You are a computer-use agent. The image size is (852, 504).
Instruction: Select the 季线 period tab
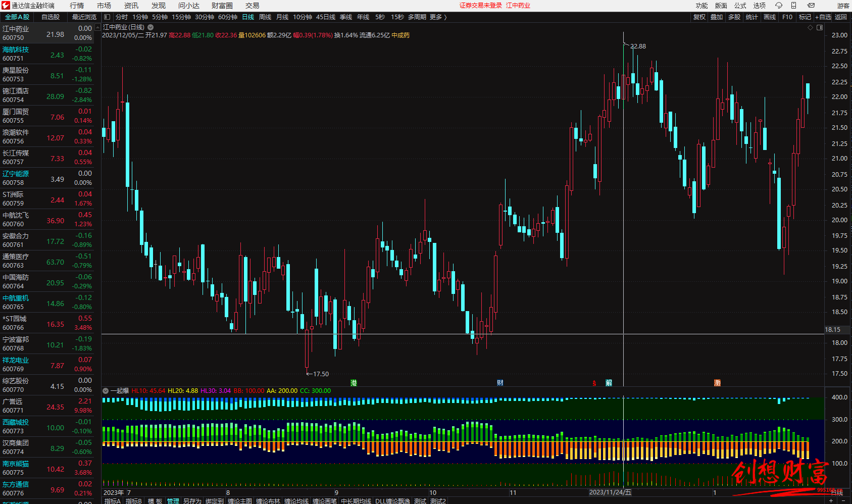click(x=346, y=17)
